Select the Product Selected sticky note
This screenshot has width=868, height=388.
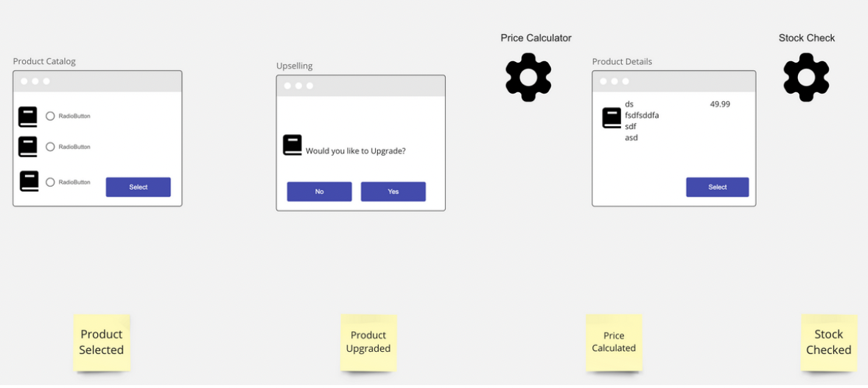pos(102,342)
